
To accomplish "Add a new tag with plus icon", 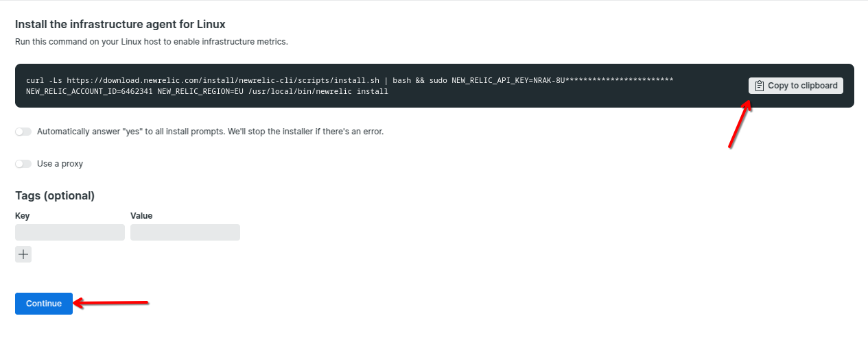I will (x=23, y=254).
